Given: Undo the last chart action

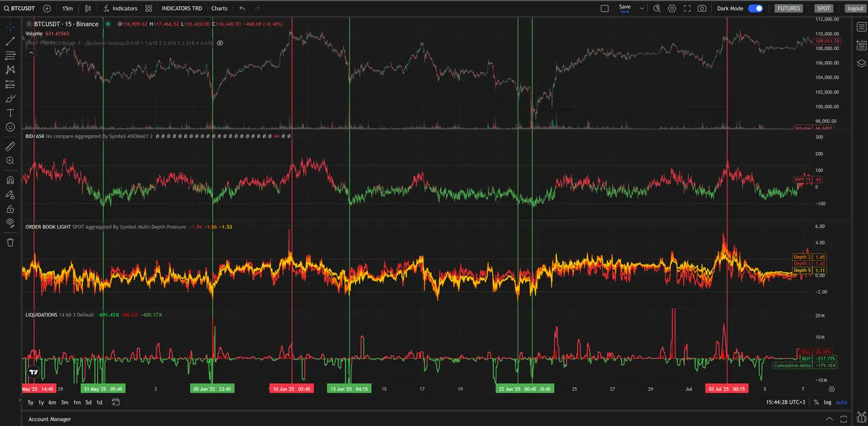Looking at the screenshot, I should [242, 9].
